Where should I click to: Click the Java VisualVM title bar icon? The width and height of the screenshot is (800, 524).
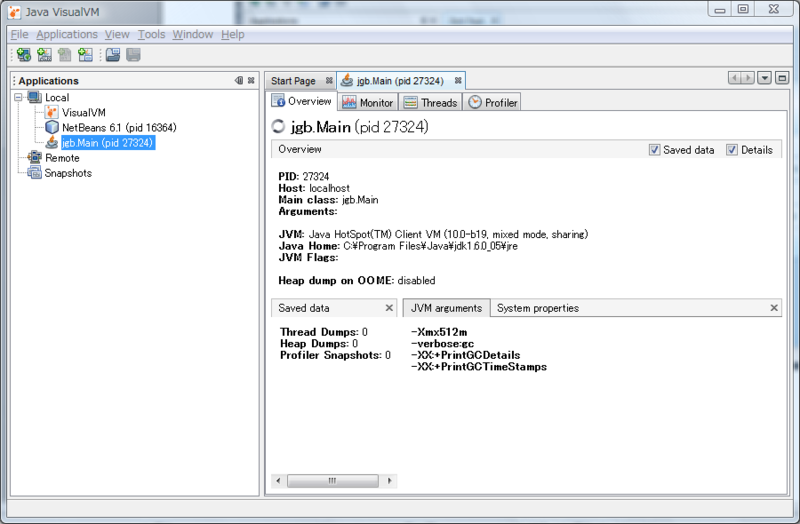coord(15,12)
